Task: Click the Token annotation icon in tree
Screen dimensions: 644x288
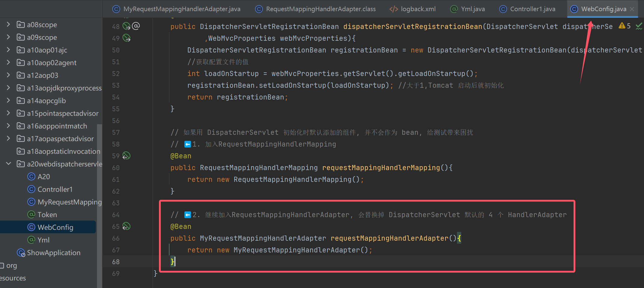Action: [x=31, y=214]
